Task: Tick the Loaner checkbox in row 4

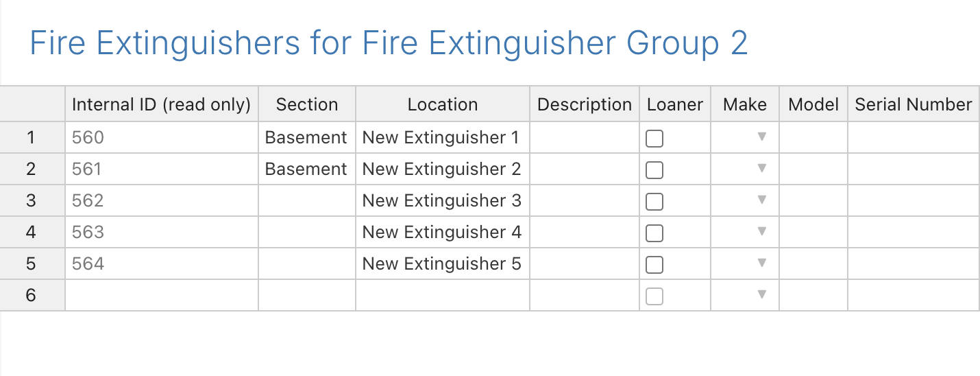Action: click(654, 233)
